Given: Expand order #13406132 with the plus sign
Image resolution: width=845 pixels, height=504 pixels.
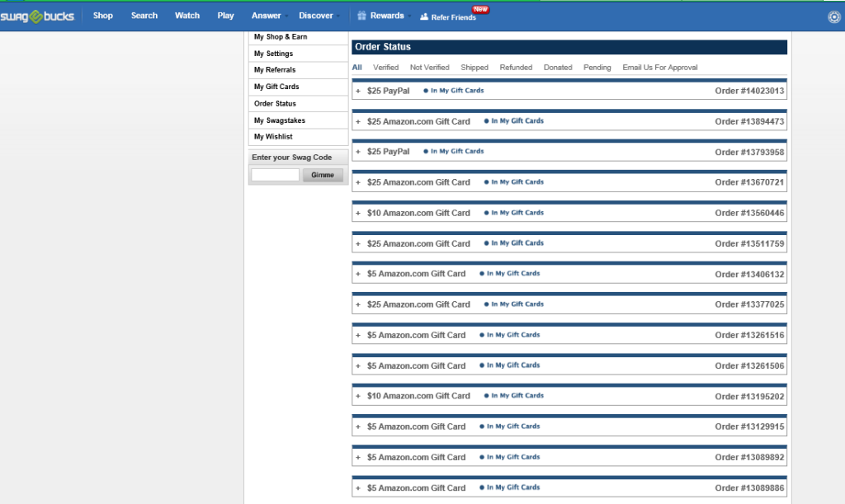Looking at the screenshot, I should [358, 274].
